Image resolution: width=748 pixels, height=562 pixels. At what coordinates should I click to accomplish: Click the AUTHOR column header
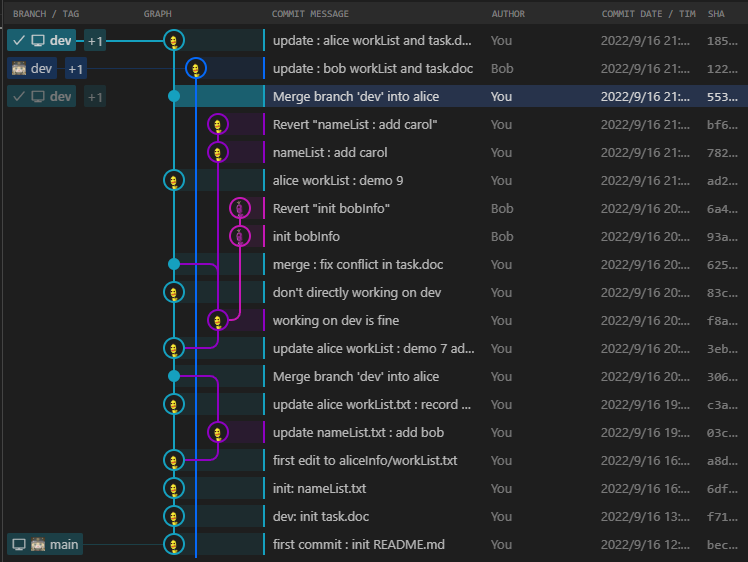(x=508, y=14)
